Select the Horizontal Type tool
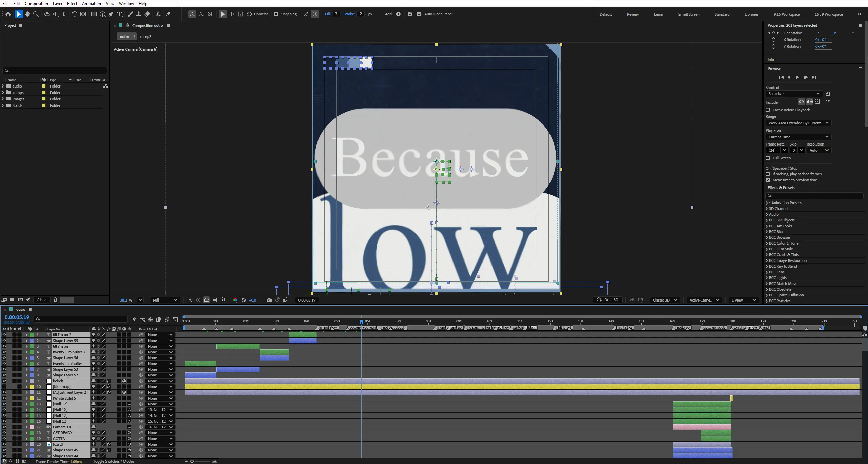868x464 pixels. [120, 14]
